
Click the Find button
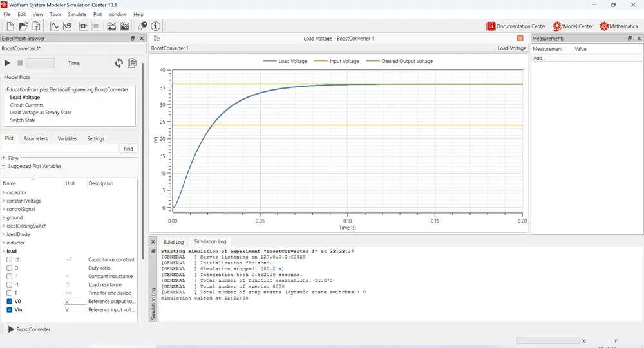(x=128, y=149)
